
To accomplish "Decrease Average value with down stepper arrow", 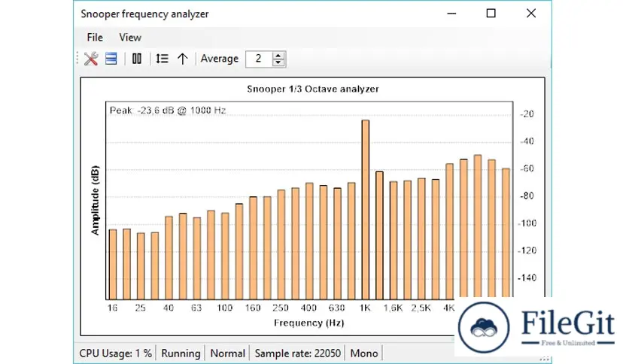I will (x=278, y=62).
